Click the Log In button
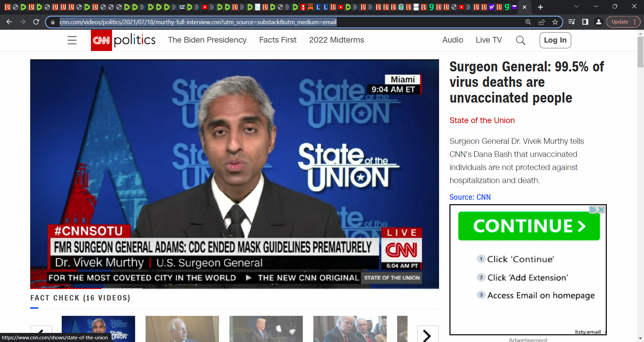 (x=555, y=40)
